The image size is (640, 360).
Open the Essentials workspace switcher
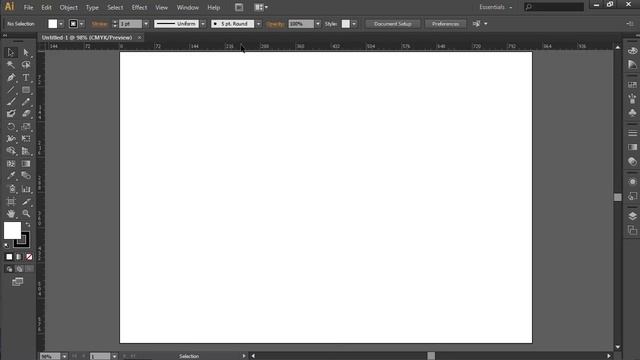click(496, 7)
